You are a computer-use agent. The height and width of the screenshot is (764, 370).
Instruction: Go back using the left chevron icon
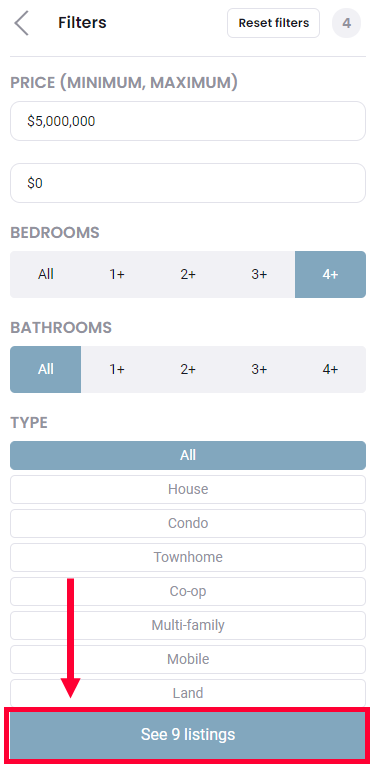pyautogui.click(x=21, y=23)
